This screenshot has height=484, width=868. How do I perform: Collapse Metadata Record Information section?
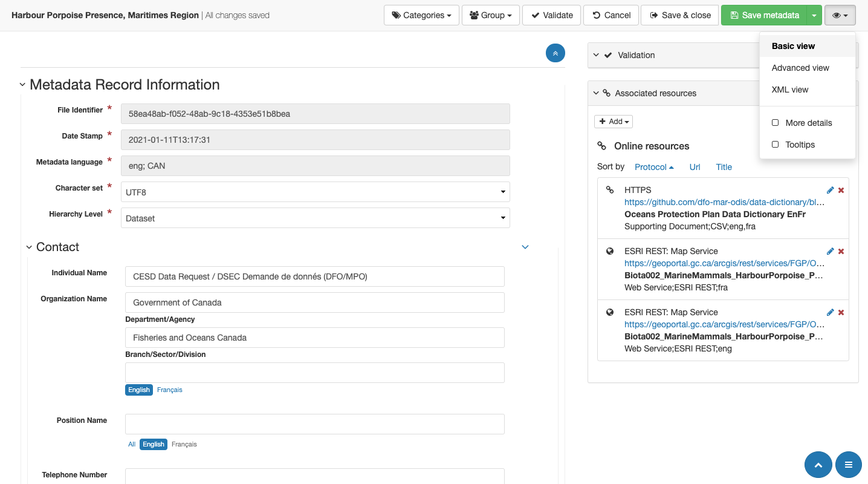22,85
